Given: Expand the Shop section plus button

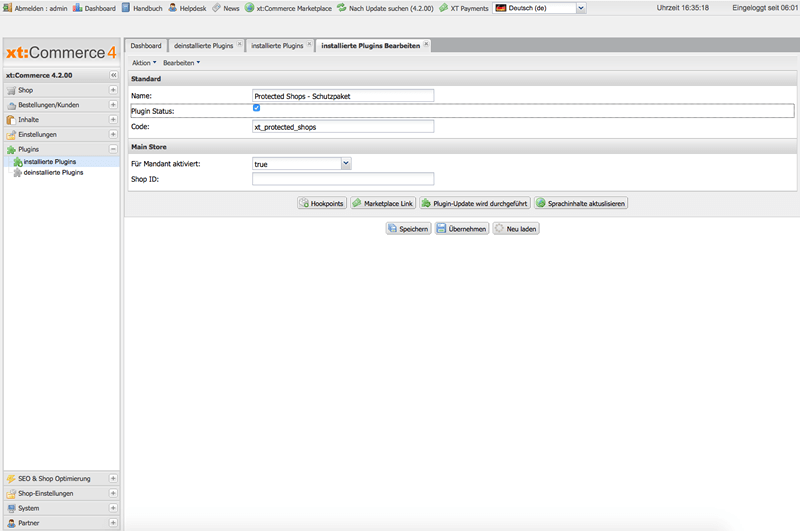Looking at the screenshot, I should (113, 90).
